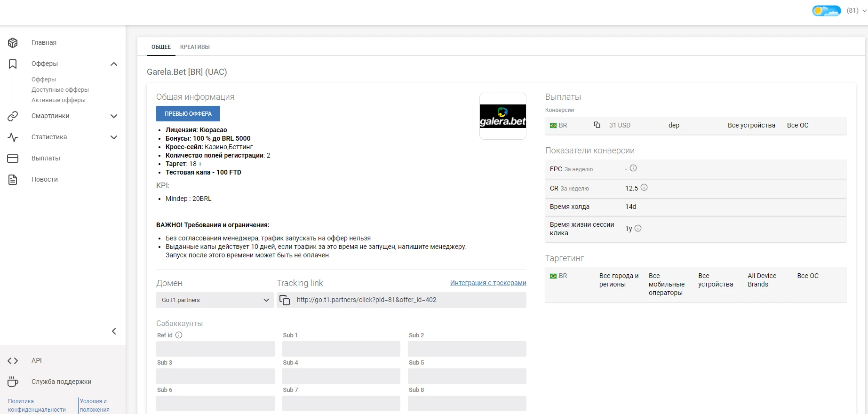Switch to the КРЕАТИВЫ tab
This screenshot has height=414, width=868.
(x=195, y=47)
